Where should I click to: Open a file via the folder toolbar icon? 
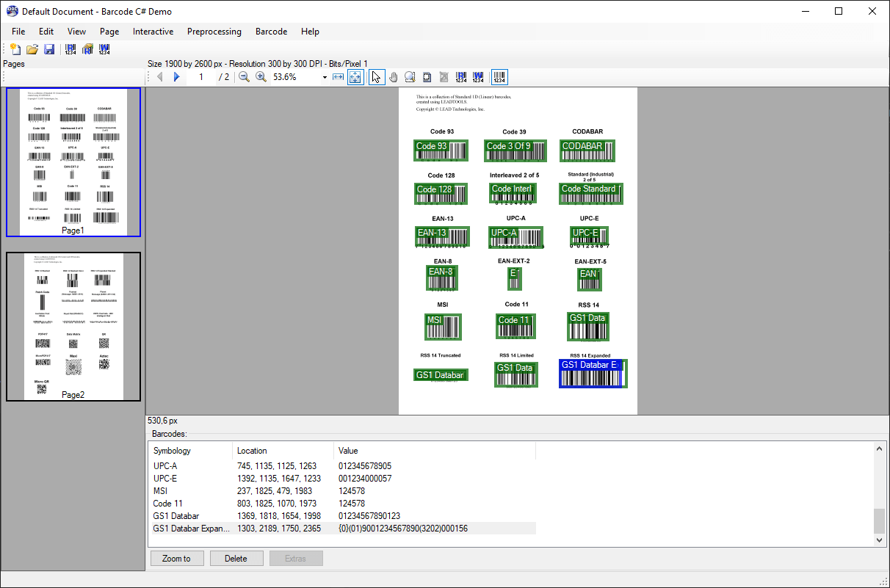(x=32, y=48)
